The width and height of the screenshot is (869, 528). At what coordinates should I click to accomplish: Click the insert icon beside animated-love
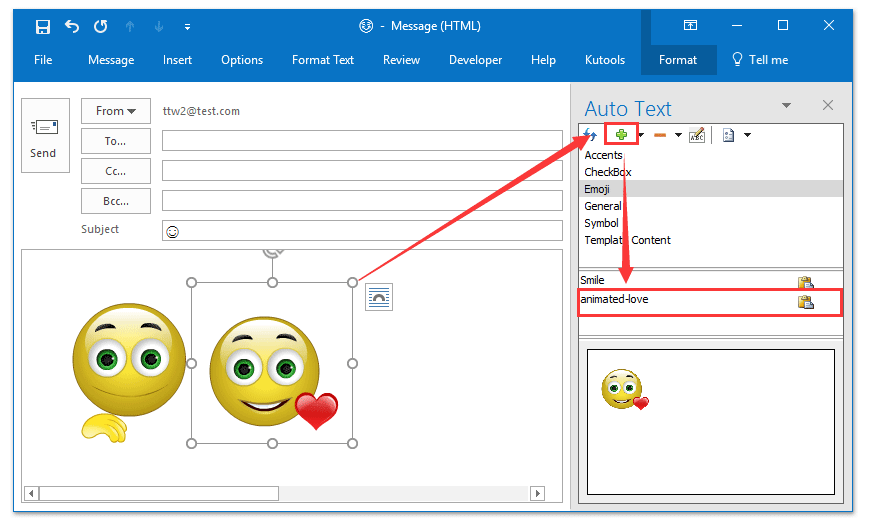pyautogui.click(x=805, y=302)
